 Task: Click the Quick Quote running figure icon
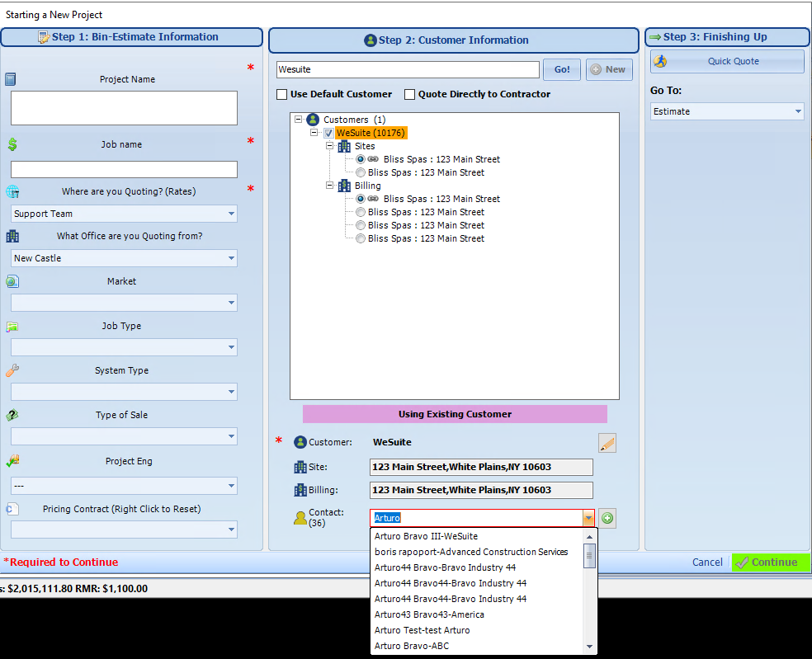pos(660,61)
